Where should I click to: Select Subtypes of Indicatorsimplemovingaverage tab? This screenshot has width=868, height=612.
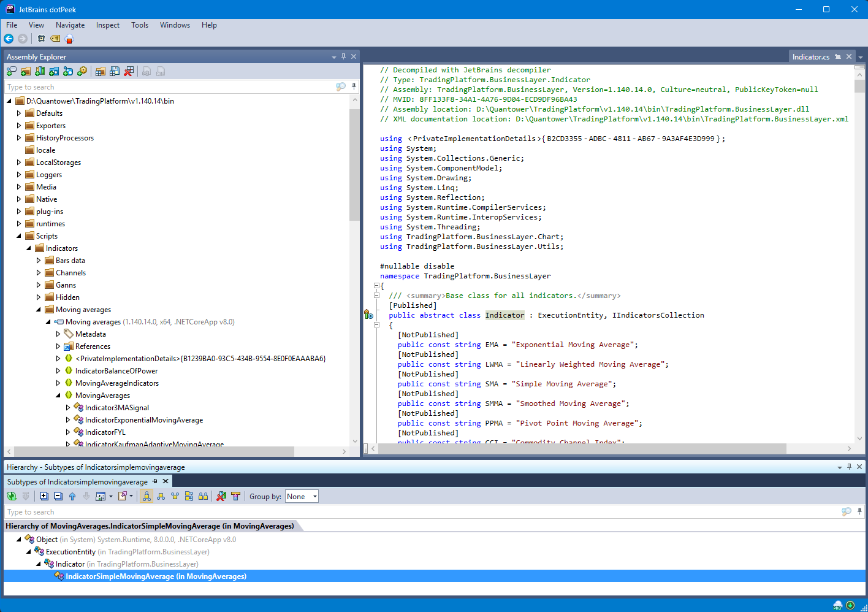point(77,482)
